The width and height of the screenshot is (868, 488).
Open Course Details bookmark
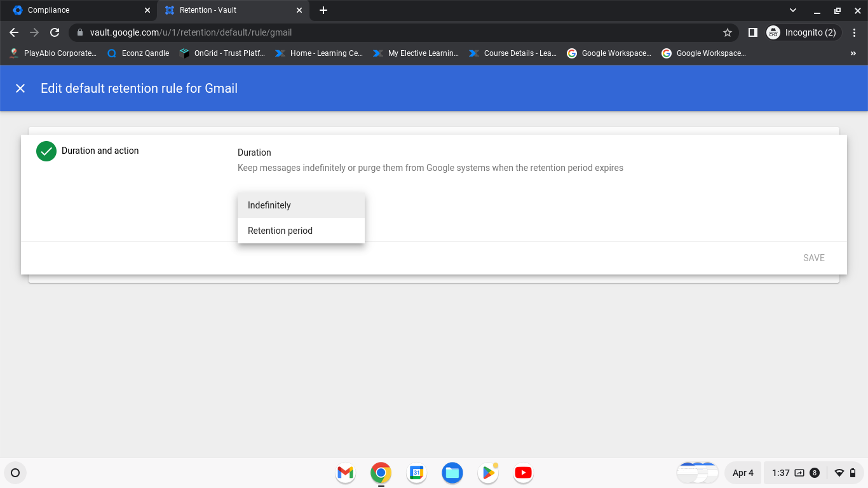click(x=513, y=53)
